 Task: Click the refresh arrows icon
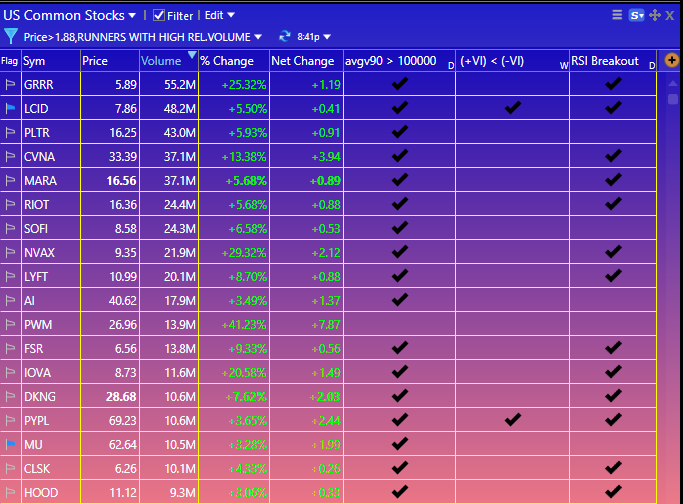pos(284,37)
